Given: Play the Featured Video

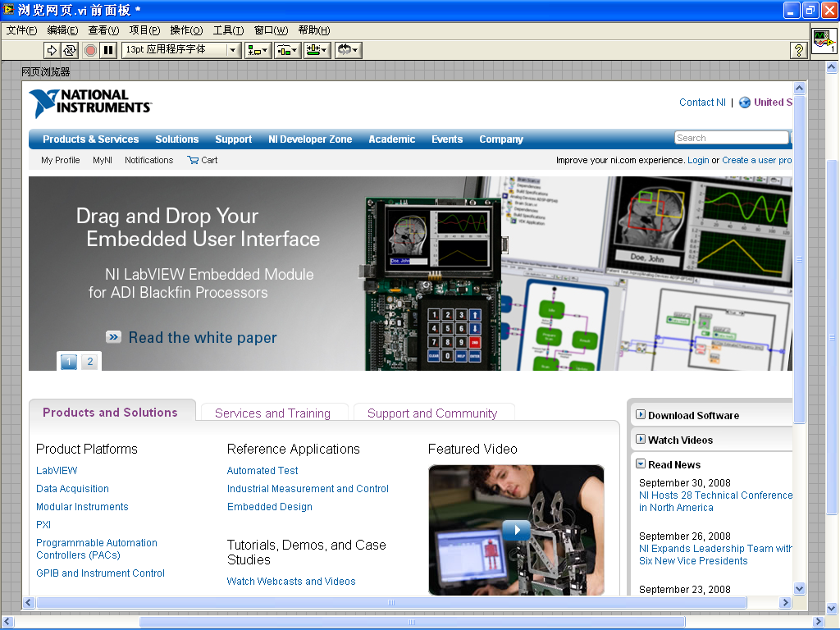Looking at the screenshot, I should pyautogui.click(x=517, y=530).
